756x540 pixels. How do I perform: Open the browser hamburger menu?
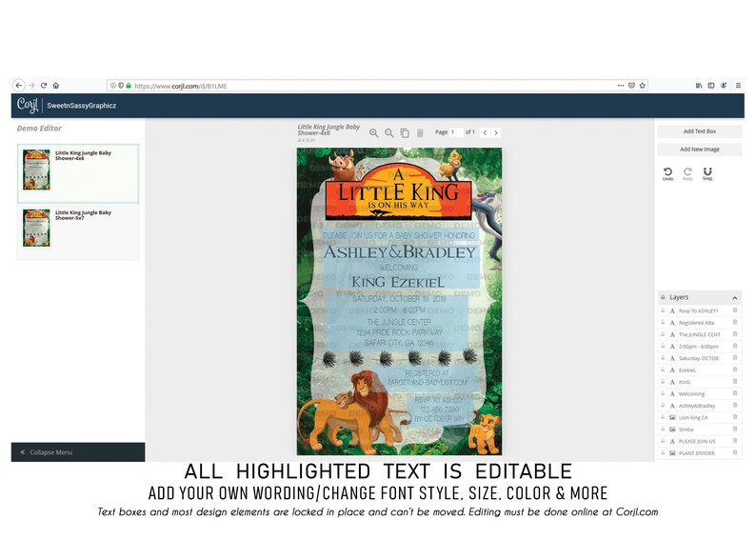click(738, 86)
